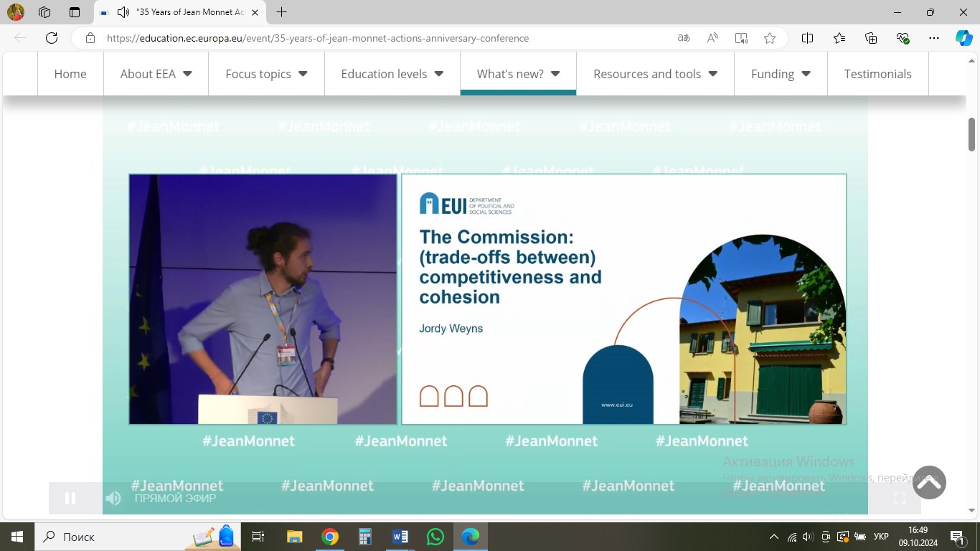Screen dimensions: 980x551
Task: Click the scroll-to-top arrow button
Action: [x=929, y=483]
